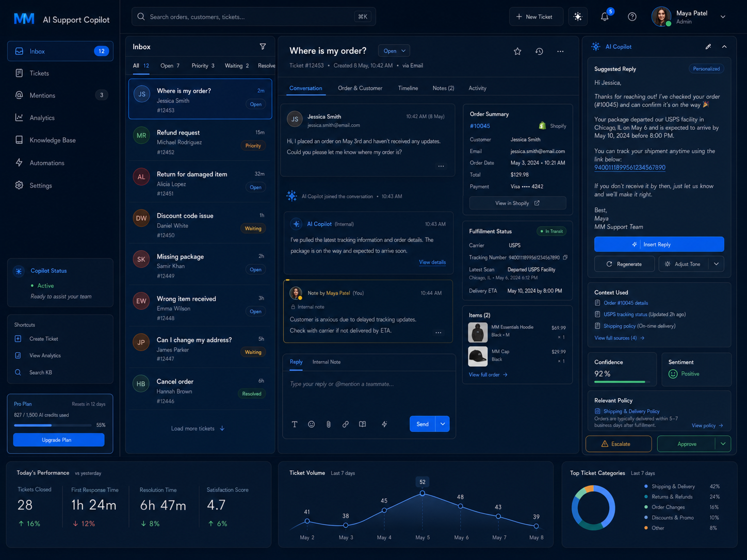Escalate this ticket
This screenshot has width=747, height=560.
pyautogui.click(x=619, y=444)
